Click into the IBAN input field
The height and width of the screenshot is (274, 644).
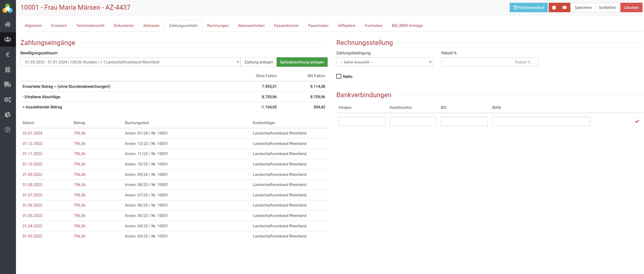[x=541, y=122]
